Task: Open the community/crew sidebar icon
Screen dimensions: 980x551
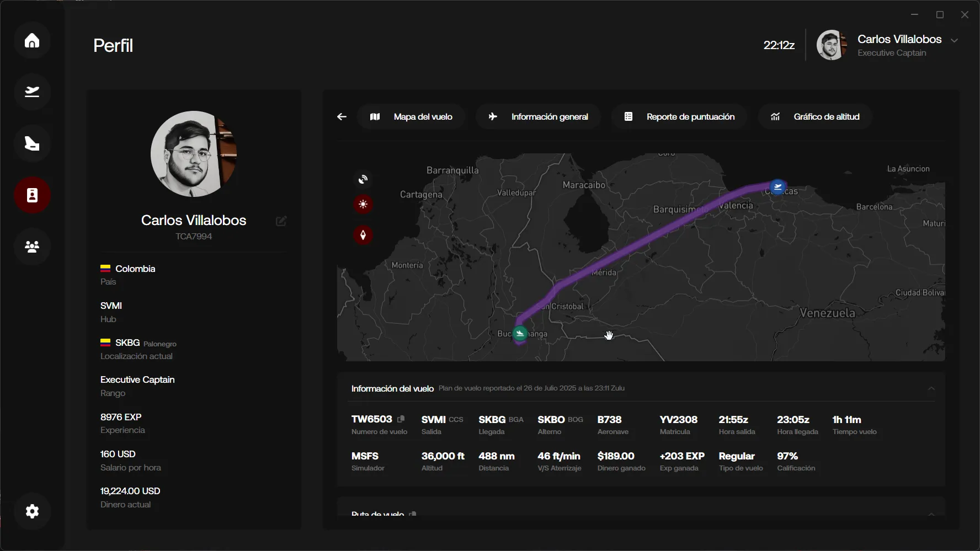Action: pyautogui.click(x=32, y=247)
